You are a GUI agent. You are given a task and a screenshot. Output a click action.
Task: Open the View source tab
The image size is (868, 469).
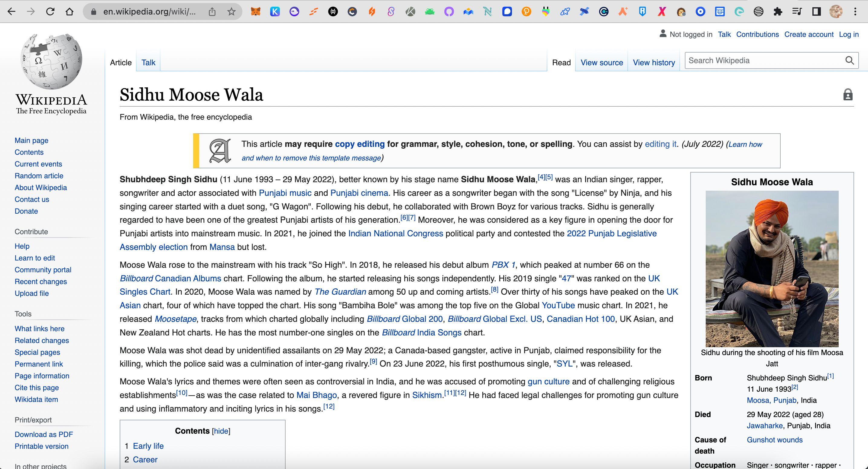click(602, 63)
